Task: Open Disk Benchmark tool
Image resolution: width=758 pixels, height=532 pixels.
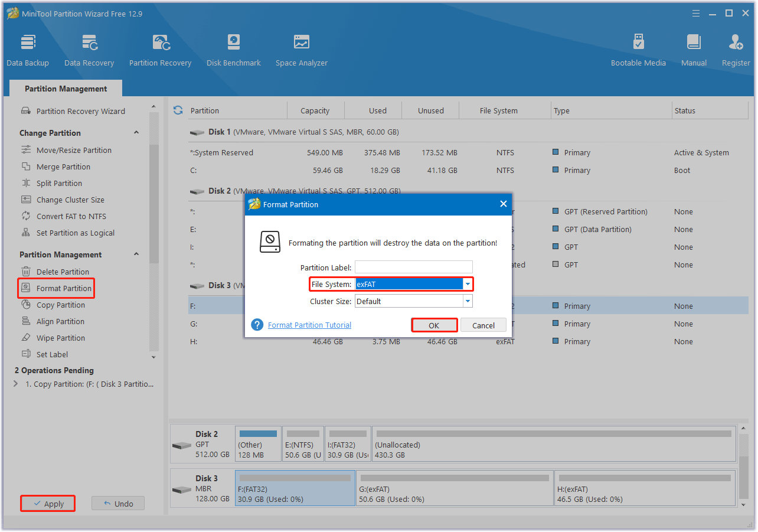Action: pyautogui.click(x=234, y=51)
